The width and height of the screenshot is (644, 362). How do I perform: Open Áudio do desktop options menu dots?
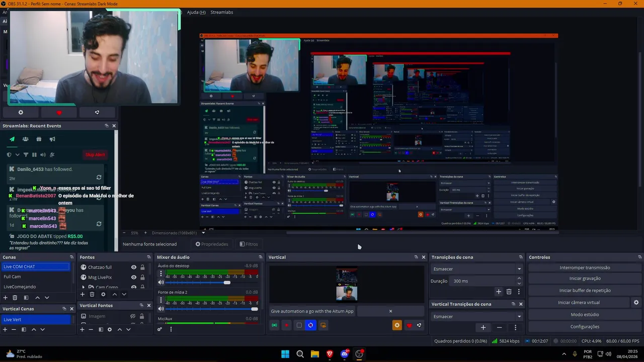click(161, 274)
